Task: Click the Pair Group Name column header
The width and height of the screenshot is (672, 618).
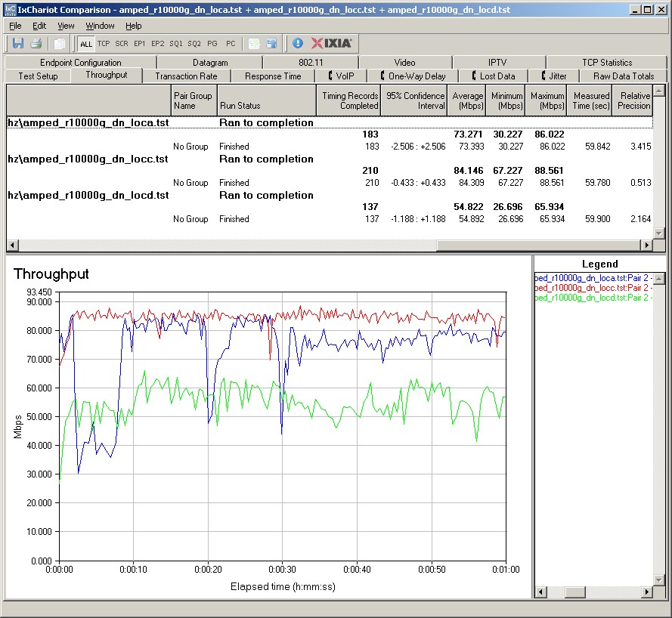Action: [194, 100]
